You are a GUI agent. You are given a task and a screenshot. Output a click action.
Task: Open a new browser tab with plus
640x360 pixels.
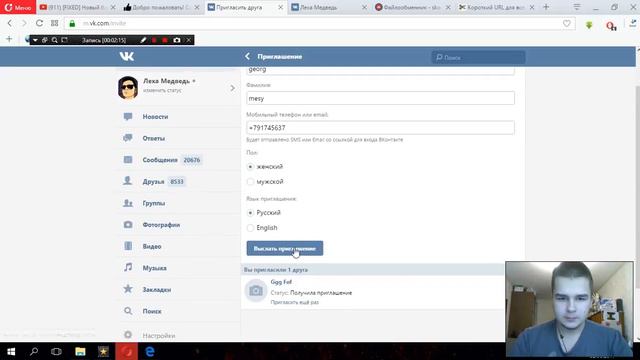546,7
